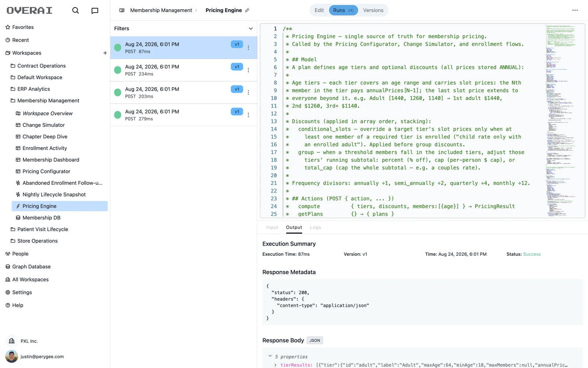Expand the tierResults property arrow
The width and height of the screenshot is (588, 368).
pyautogui.click(x=275, y=365)
